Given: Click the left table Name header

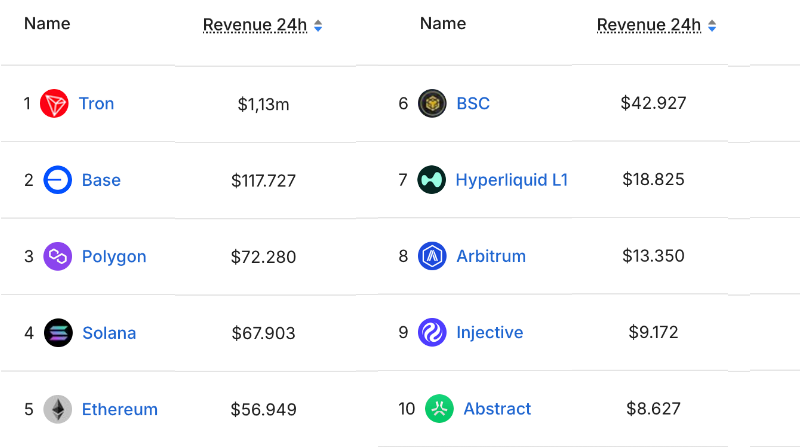Looking at the screenshot, I should point(47,23).
